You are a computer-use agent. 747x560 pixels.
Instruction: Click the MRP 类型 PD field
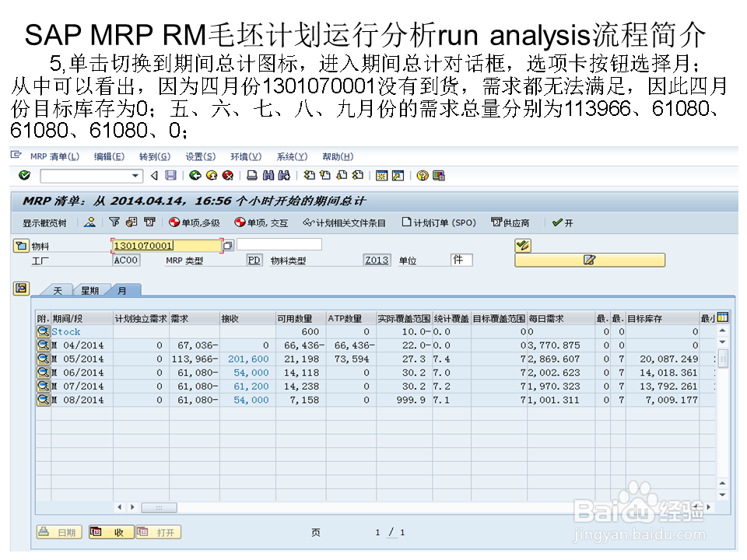[254, 261]
